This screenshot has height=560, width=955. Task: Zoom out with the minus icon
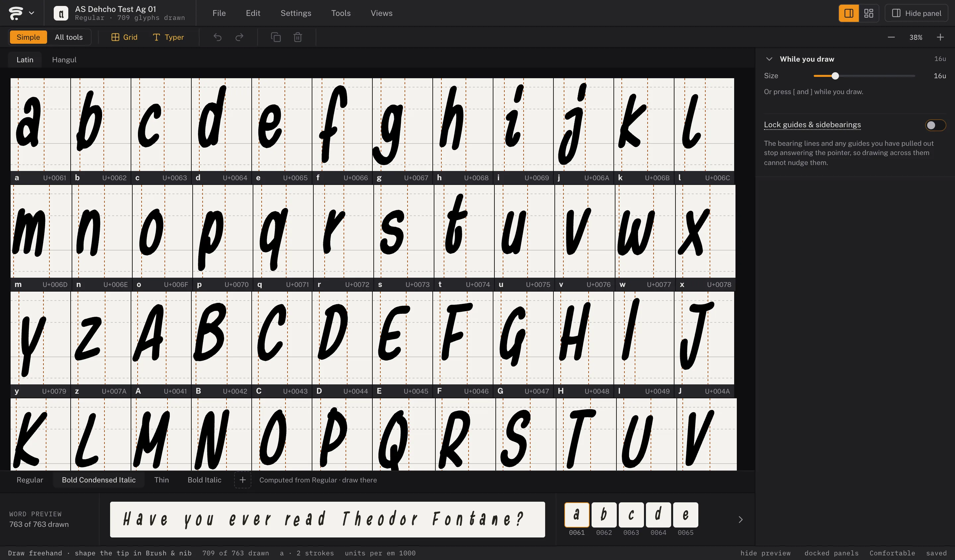pos(891,37)
